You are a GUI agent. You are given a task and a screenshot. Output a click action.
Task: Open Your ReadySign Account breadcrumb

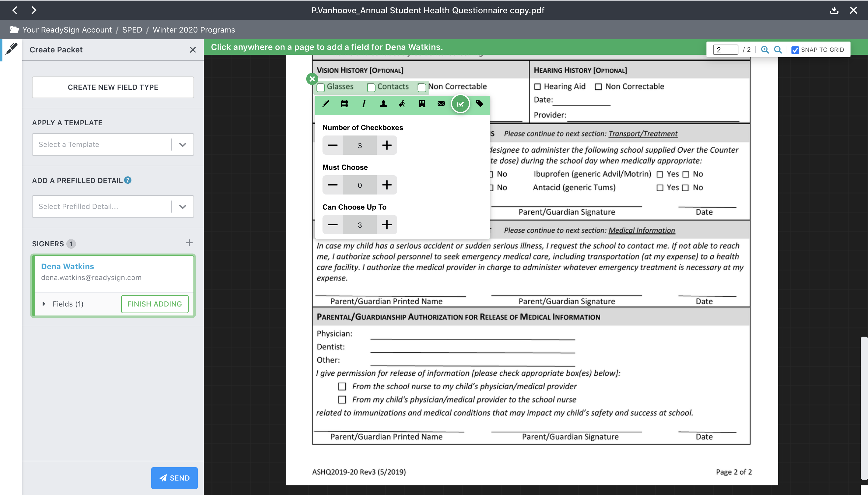pyautogui.click(x=67, y=30)
